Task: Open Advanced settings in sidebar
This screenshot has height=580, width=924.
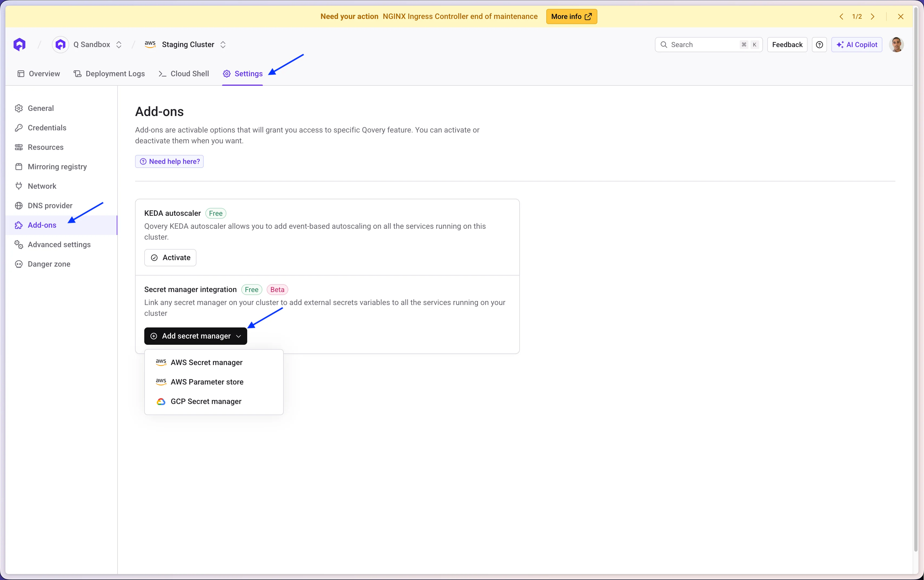Action: click(61, 244)
